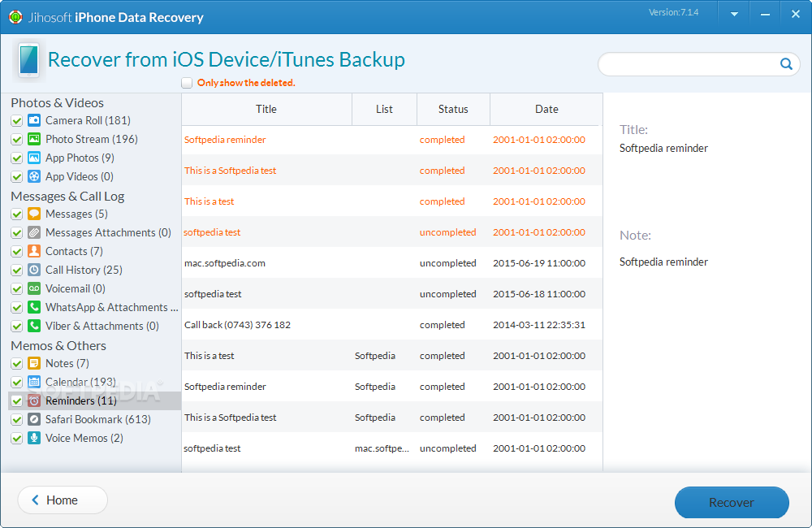The image size is (812, 528).
Task: Click the Safari Bookmark compass icon
Action: point(34,419)
